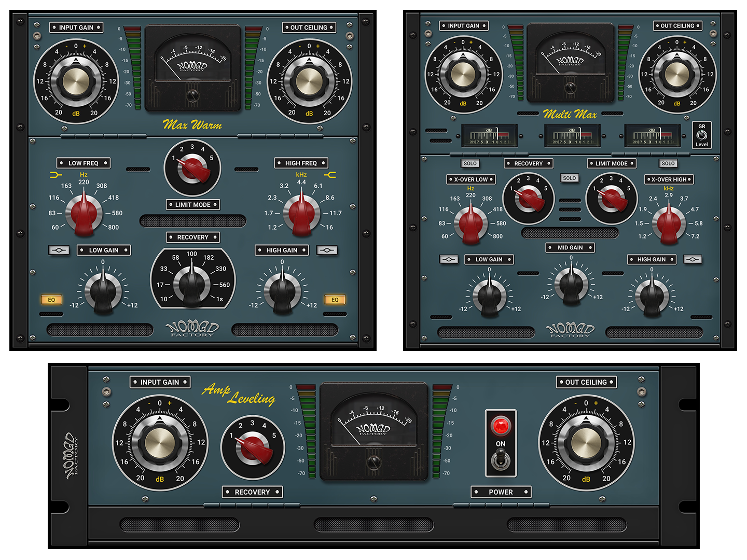Click the center SOLO button between the Multi Max knobs

(x=569, y=178)
